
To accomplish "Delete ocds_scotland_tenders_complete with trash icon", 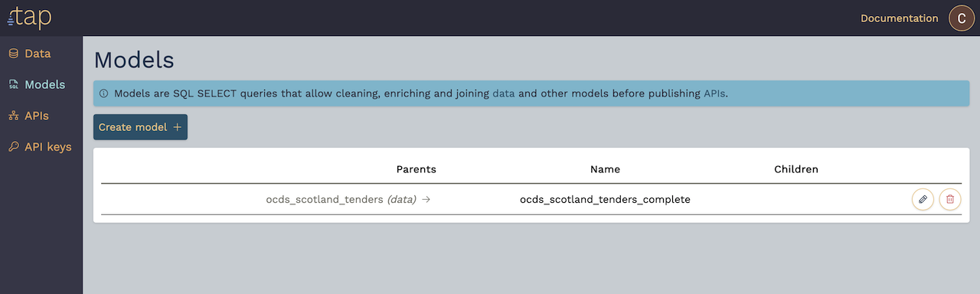I will pos(950,199).
